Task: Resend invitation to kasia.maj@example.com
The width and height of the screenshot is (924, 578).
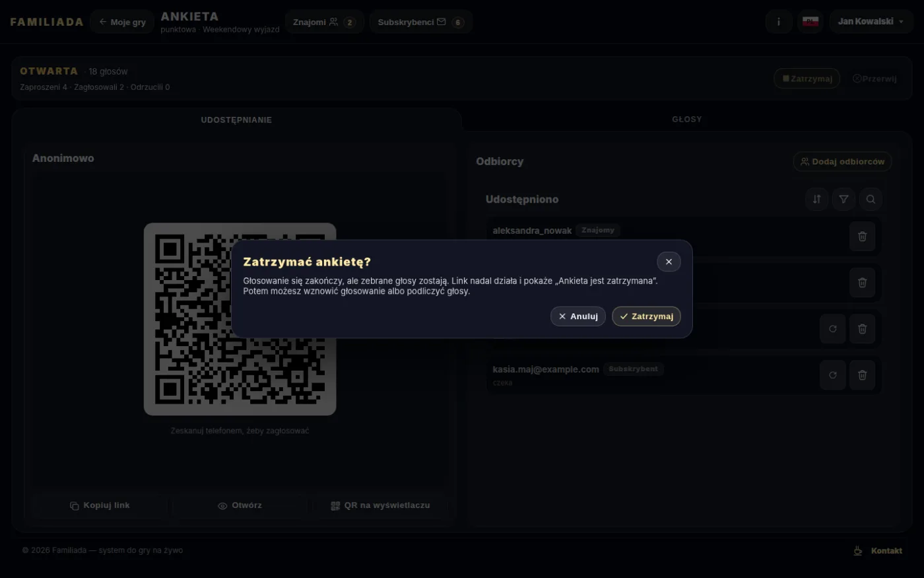Action: click(x=833, y=375)
